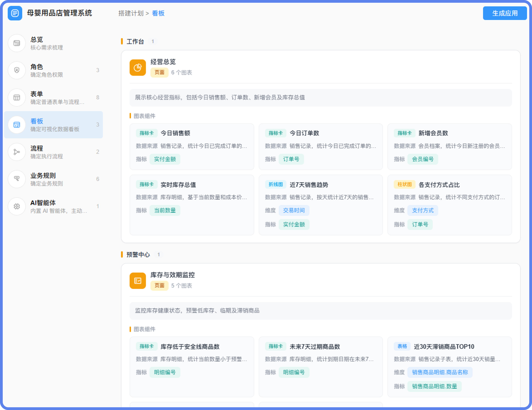This screenshot has width=532, height=410.
Task: Click the 看板 breadcrumb link
Action: pyautogui.click(x=158, y=13)
